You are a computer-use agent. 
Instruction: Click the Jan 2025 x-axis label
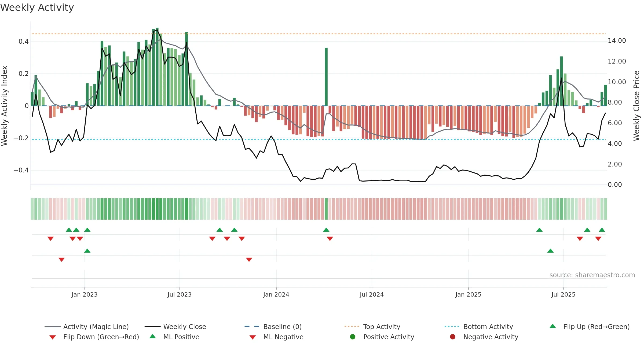[x=468, y=294]
